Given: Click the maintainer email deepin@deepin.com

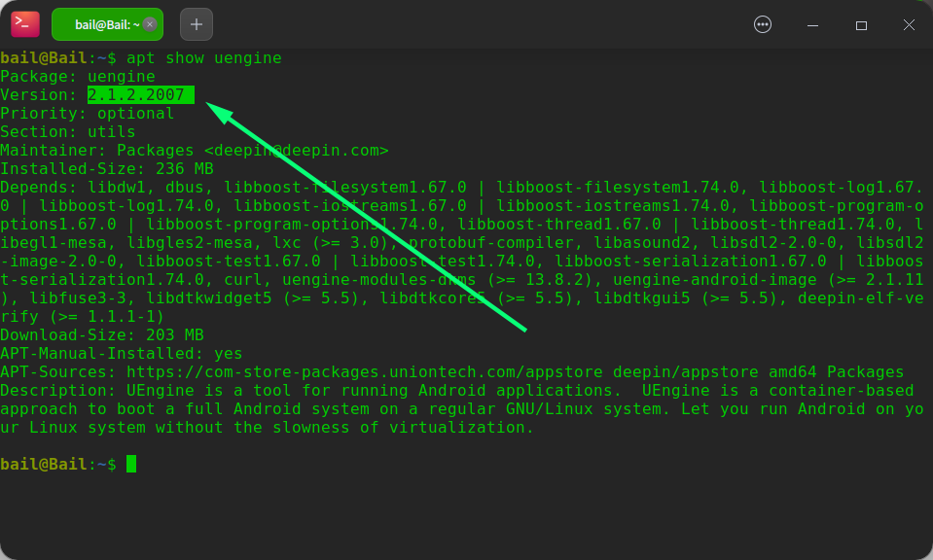Looking at the screenshot, I should [297, 151].
